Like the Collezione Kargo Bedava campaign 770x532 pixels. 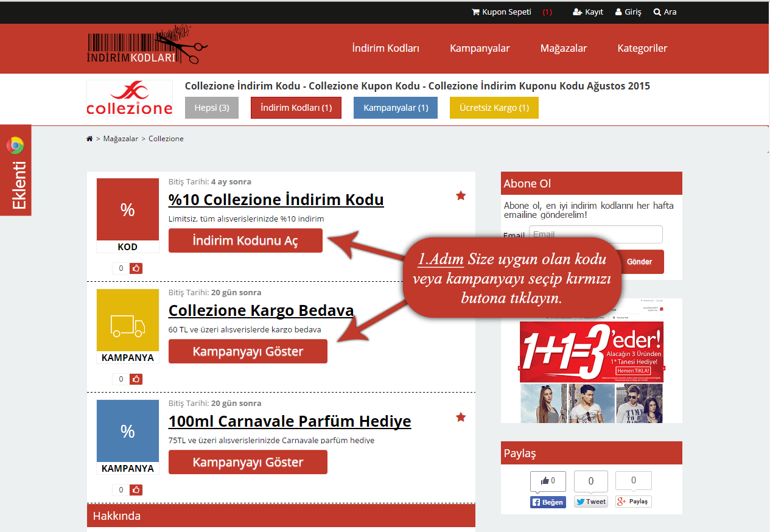(136, 379)
